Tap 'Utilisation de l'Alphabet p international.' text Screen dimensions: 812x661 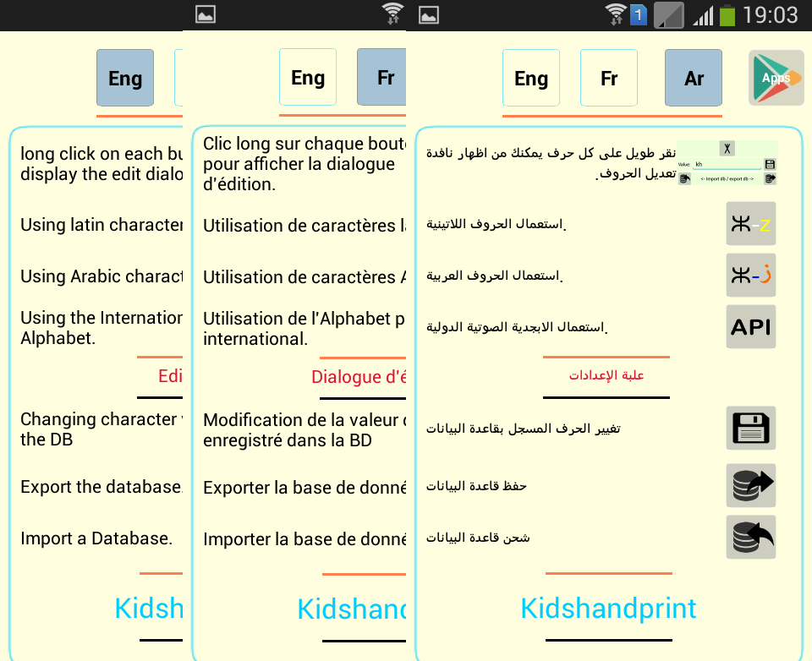point(304,329)
